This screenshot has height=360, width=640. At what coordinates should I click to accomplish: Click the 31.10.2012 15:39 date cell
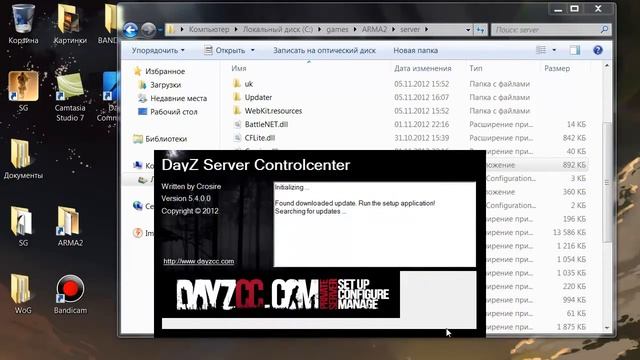pos(421,138)
